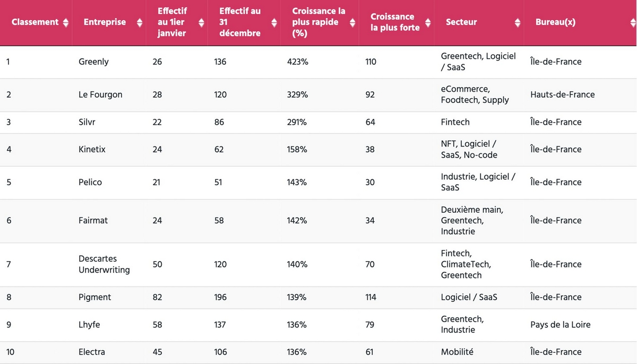Screen dimensions: 637x364
Task: Select the Le Fourgon row entry
Action: (x=100, y=94)
